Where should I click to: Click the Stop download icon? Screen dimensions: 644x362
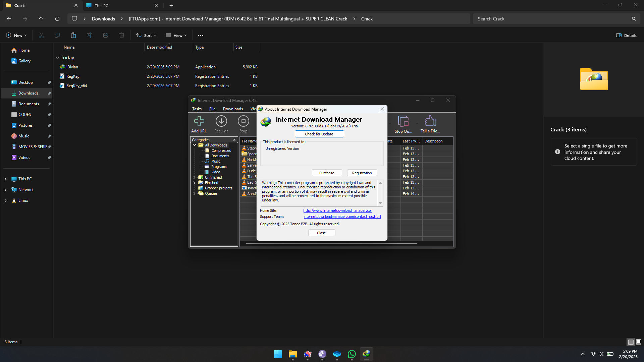pos(243,121)
